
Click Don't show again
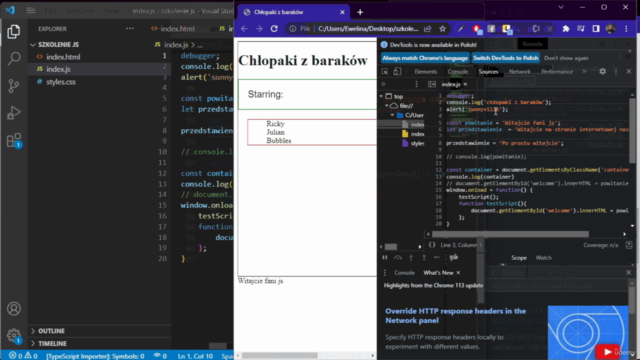[x=566, y=58]
